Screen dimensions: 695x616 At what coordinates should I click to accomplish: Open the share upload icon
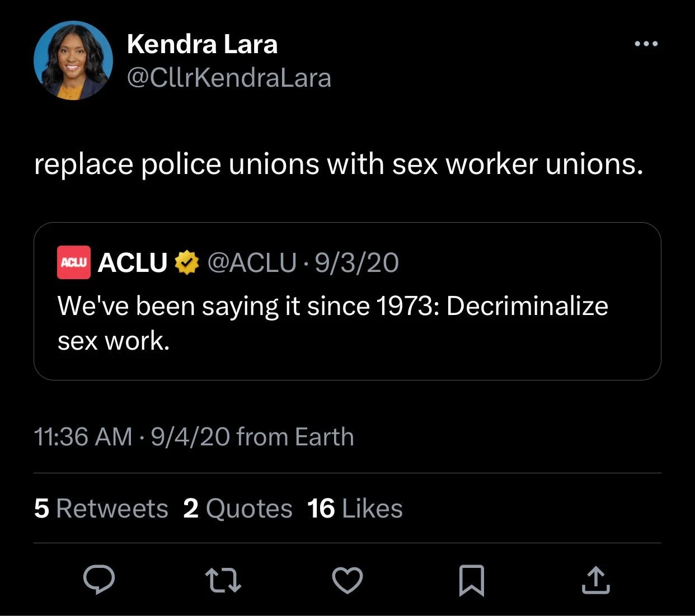click(595, 580)
